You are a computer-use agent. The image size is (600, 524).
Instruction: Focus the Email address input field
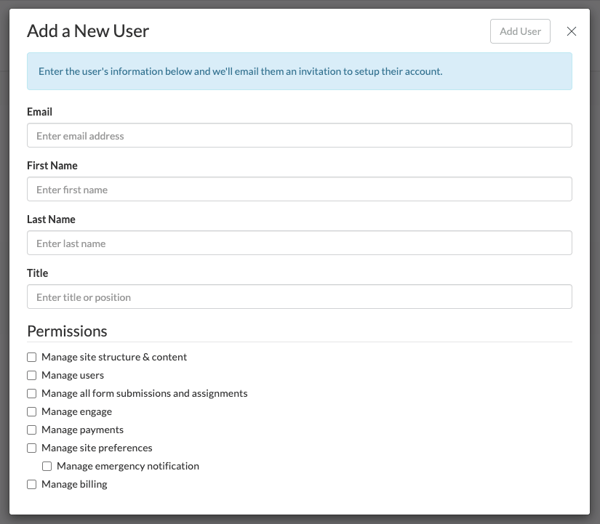(x=300, y=135)
